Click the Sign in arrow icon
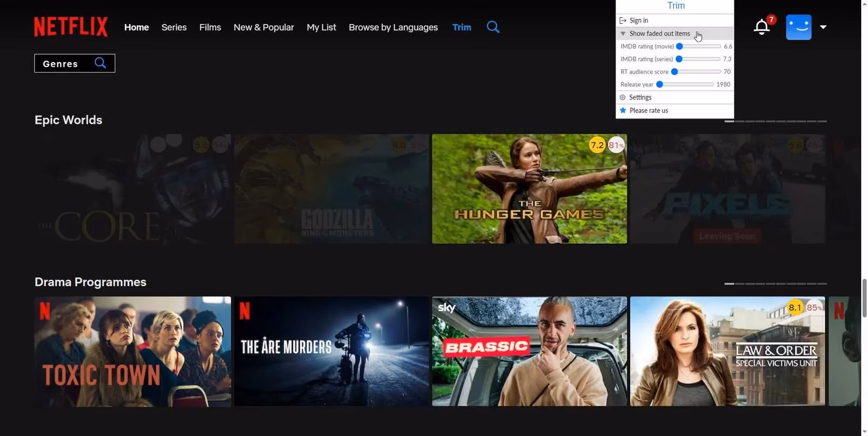Image resolution: width=868 pixels, height=436 pixels. (x=623, y=21)
